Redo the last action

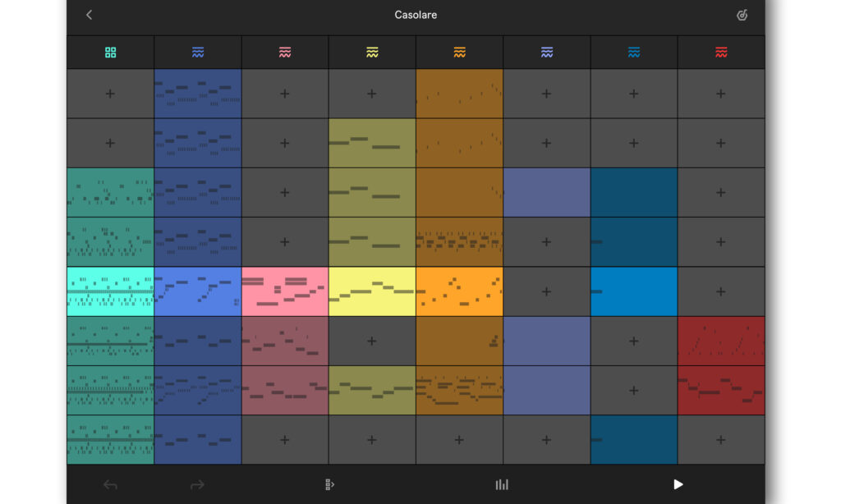(x=197, y=484)
